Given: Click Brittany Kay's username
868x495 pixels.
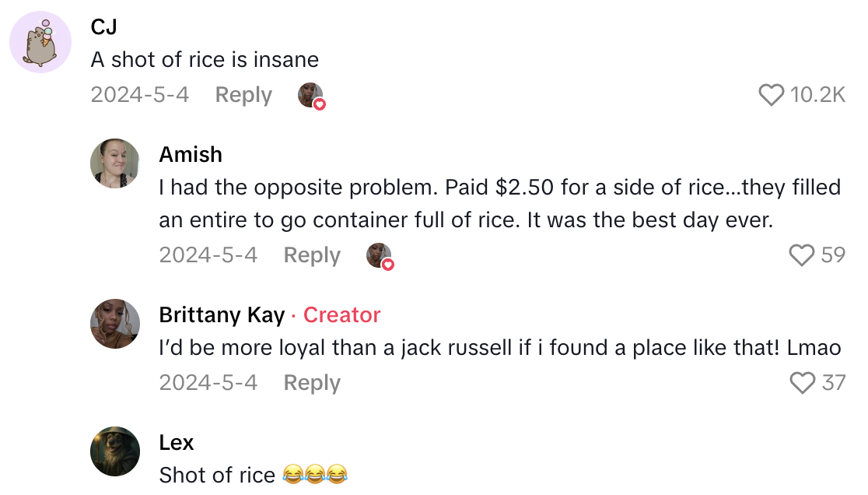Looking at the screenshot, I should pos(222,315).
